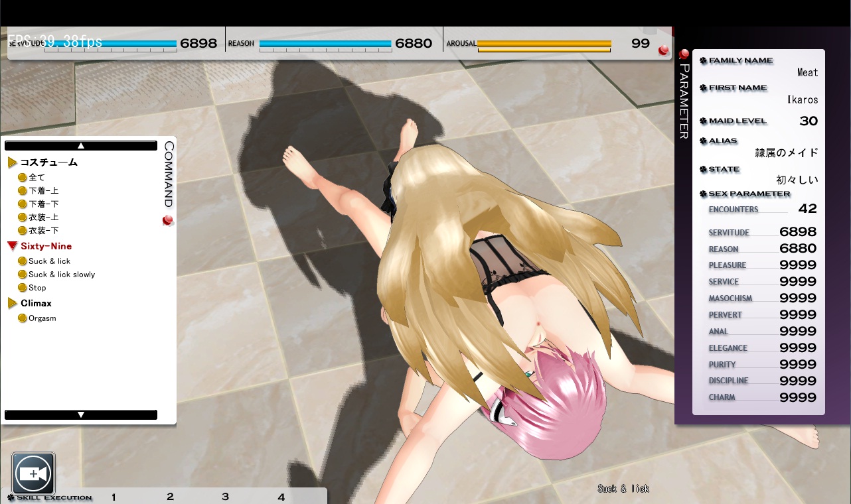
Task: Choose the Stop command
Action: tap(33, 287)
